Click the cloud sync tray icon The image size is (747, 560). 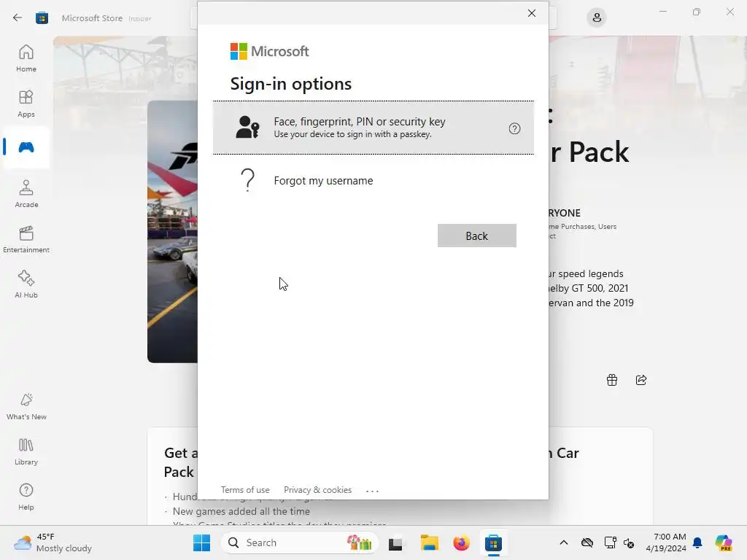click(x=587, y=542)
